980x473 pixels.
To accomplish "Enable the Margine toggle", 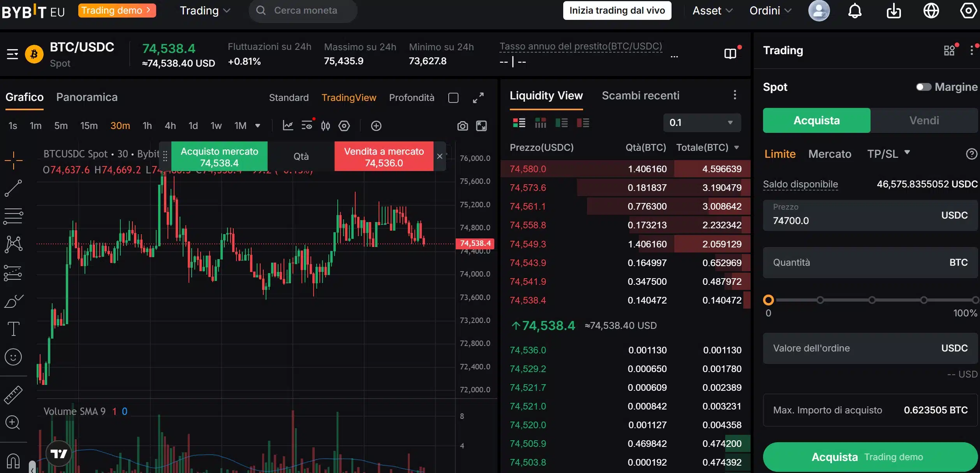I will (924, 87).
